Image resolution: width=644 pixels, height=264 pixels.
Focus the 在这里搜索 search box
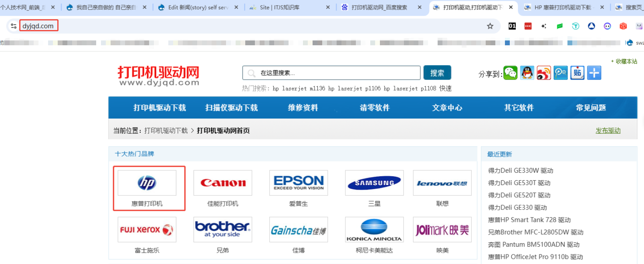click(x=331, y=73)
